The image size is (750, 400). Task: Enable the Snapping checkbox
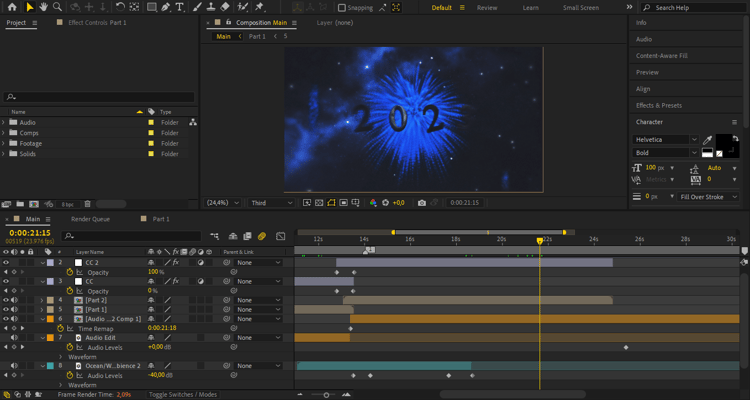coord(340,8)
